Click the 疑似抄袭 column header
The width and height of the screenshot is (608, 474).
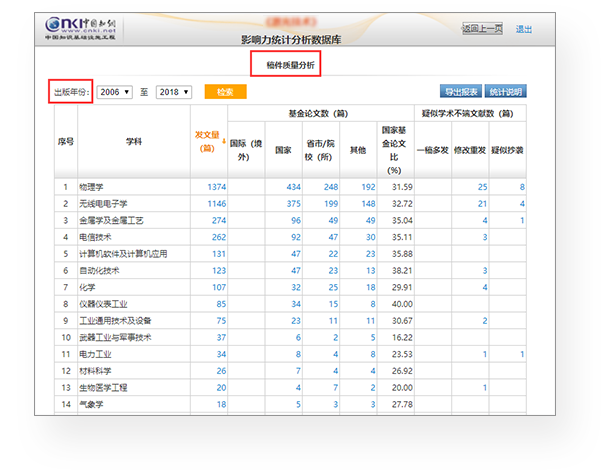tap(507, 150)
